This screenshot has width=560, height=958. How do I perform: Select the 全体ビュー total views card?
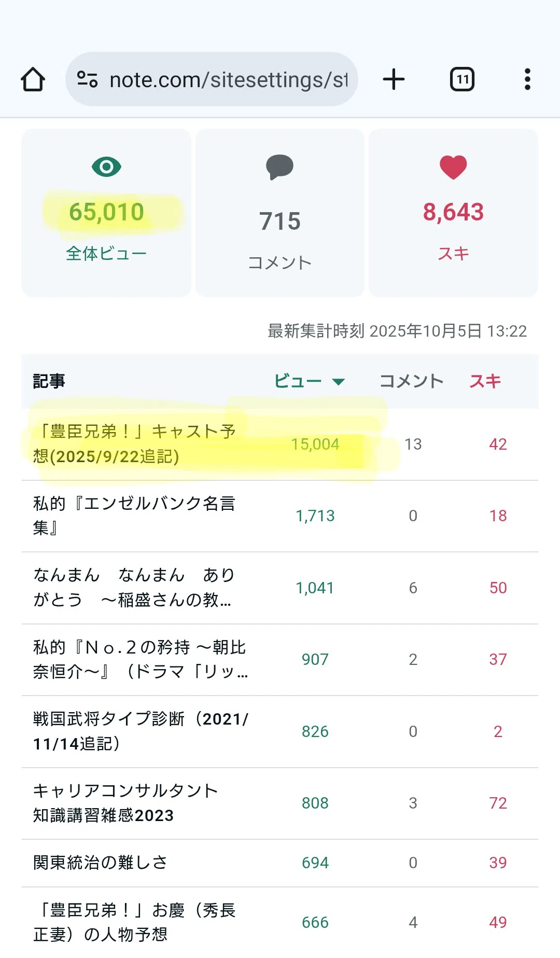[106, 213]
